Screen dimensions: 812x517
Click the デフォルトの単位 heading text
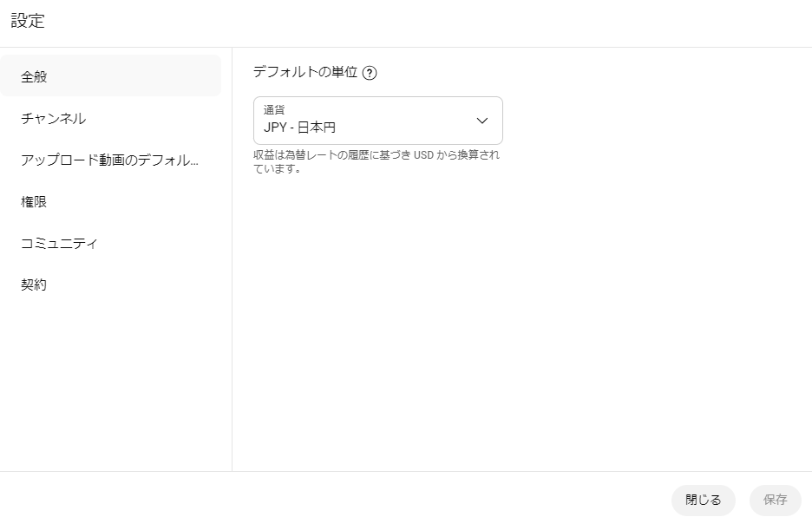click(305, 72)
